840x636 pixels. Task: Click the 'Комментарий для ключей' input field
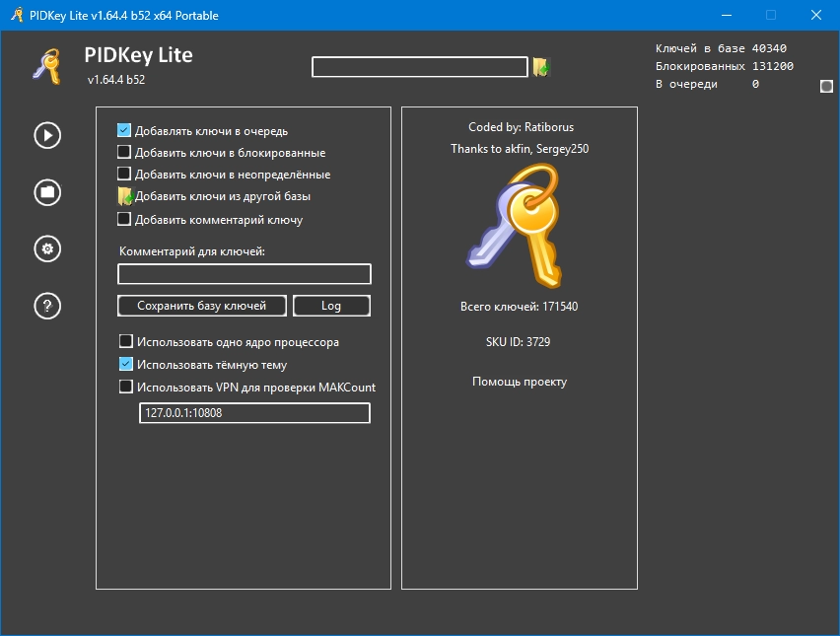(x=245, y=274)
